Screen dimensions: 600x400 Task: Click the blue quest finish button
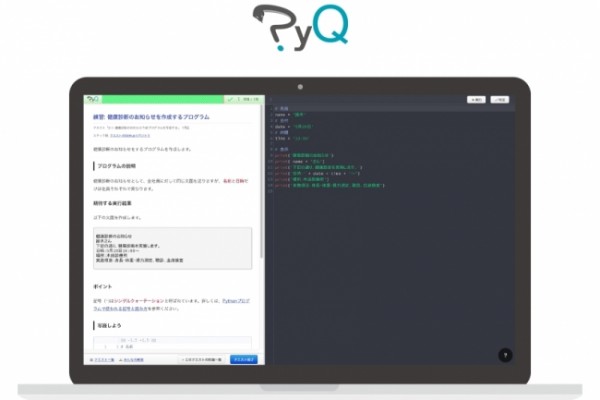244,359
